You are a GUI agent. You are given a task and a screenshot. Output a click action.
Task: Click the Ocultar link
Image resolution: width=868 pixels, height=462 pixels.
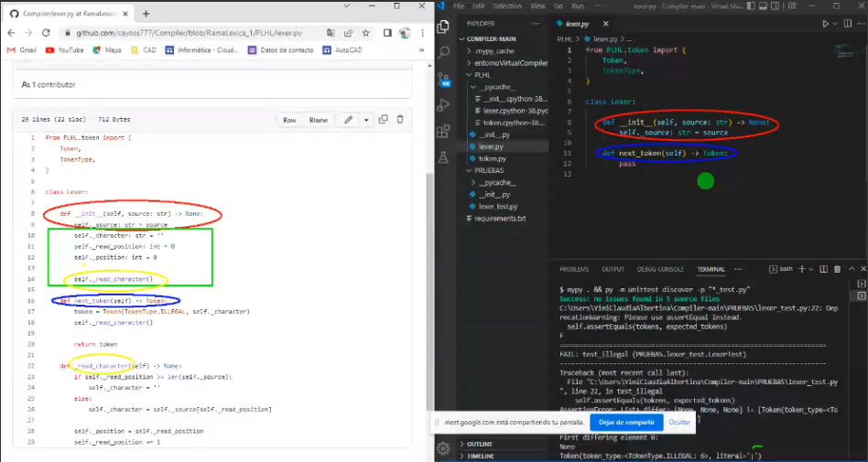pyautogui.click(x=679, y=422)
